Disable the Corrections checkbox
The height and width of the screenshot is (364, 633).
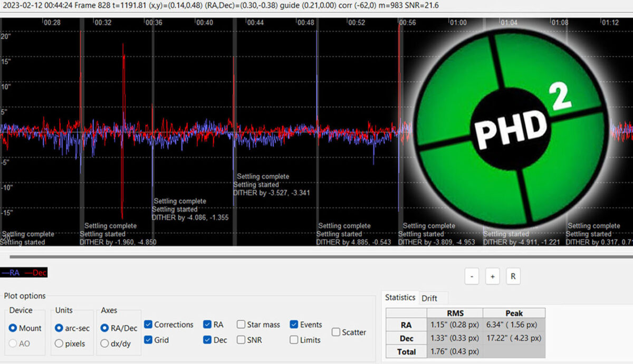(148, 325)
